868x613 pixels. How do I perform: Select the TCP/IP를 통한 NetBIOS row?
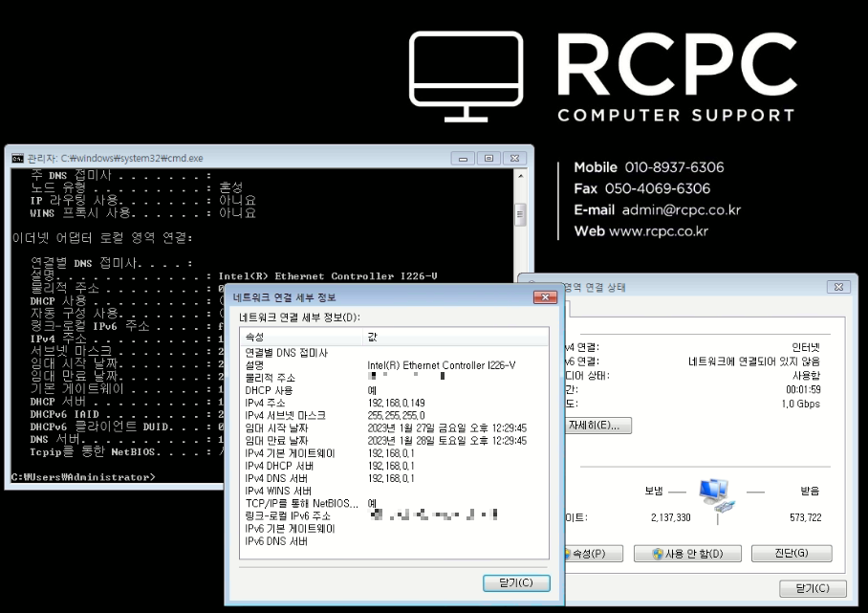click(x=394, y=503)
